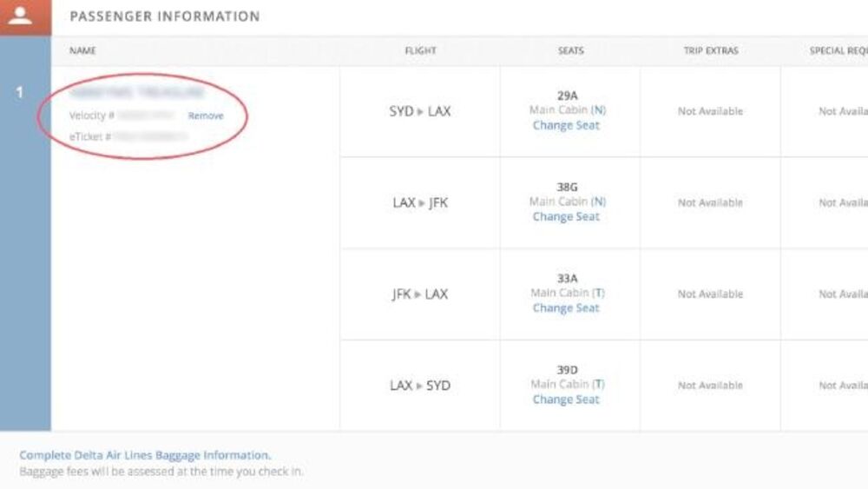Click the arrow icon between LAX and SYD
Screen dimensions: 868x489
[x=420, y=386]
